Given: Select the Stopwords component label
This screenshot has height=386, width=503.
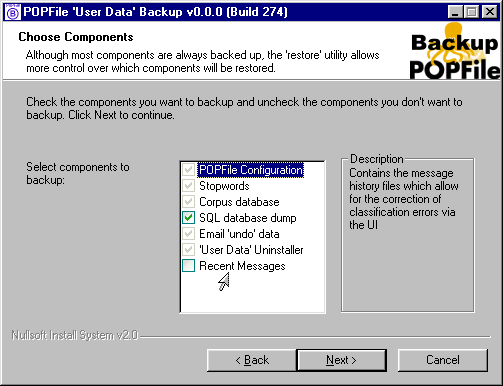Looking at the screenshot, I should point(224,186).
